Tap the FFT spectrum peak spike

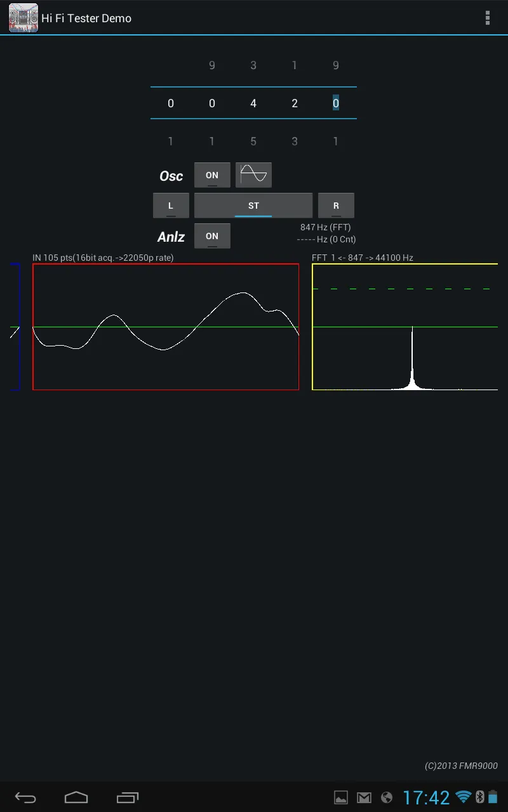[x=412, y=358]
